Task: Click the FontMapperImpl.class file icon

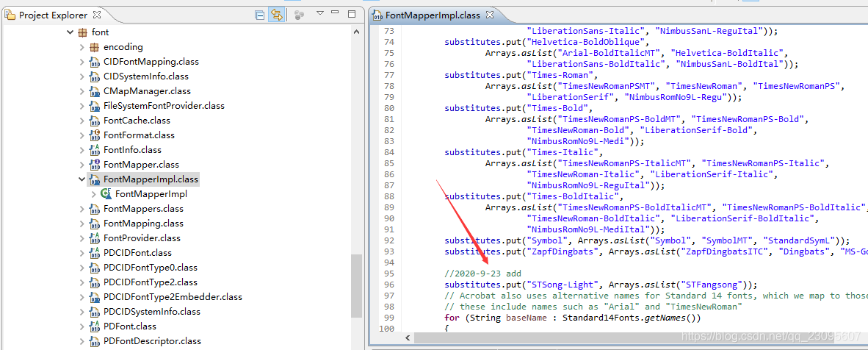Action: (x=95, y=179)
